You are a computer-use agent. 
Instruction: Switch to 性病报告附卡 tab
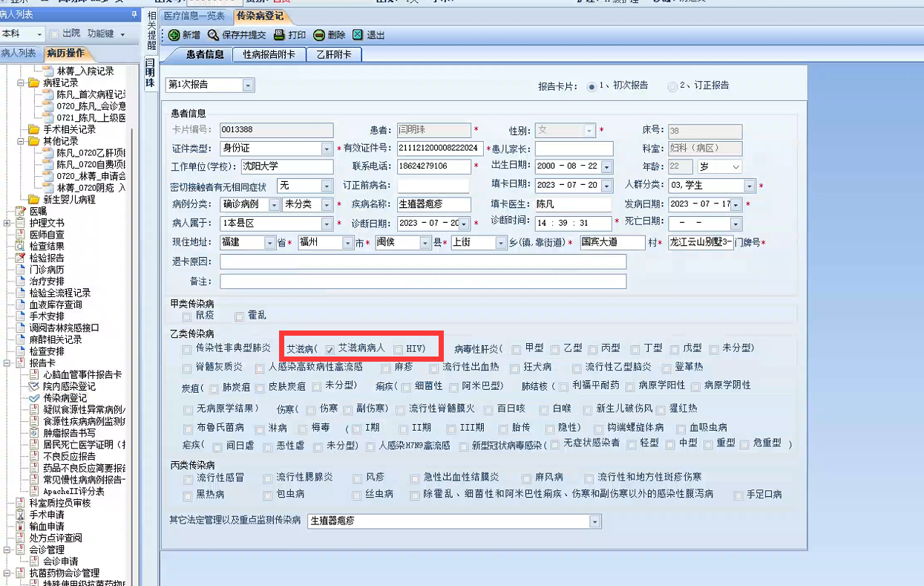point(269,54)
